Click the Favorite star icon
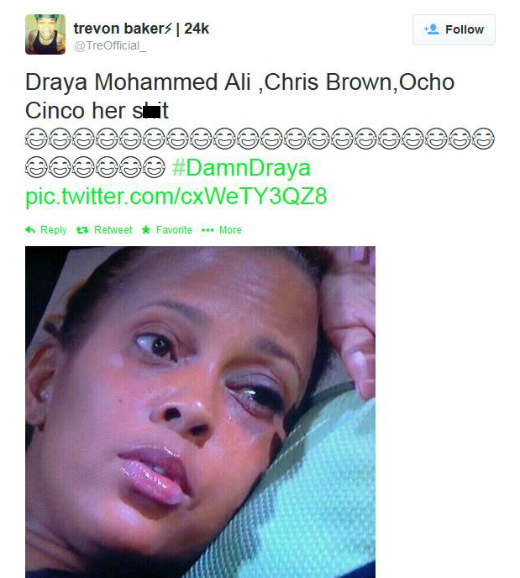This screenshot has width=520, height=578. pos(146,230)
